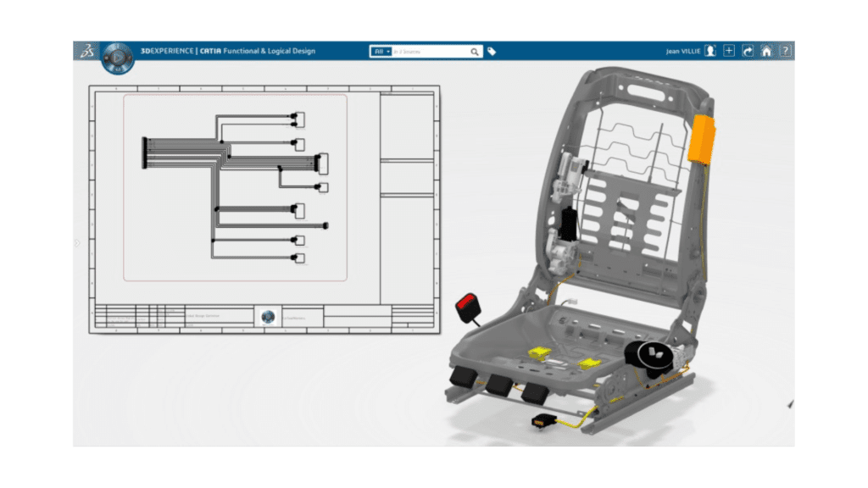Open the share arrow icon in the top bar
This screenshot has width=868, height=488.
tap(748, 51)
